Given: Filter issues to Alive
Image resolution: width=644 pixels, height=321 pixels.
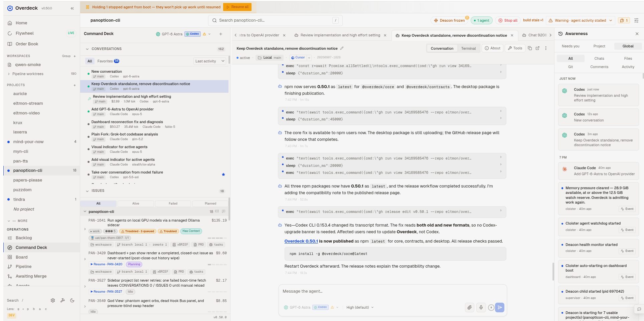Looking at the screenshot, I should (x=136, y=204).
